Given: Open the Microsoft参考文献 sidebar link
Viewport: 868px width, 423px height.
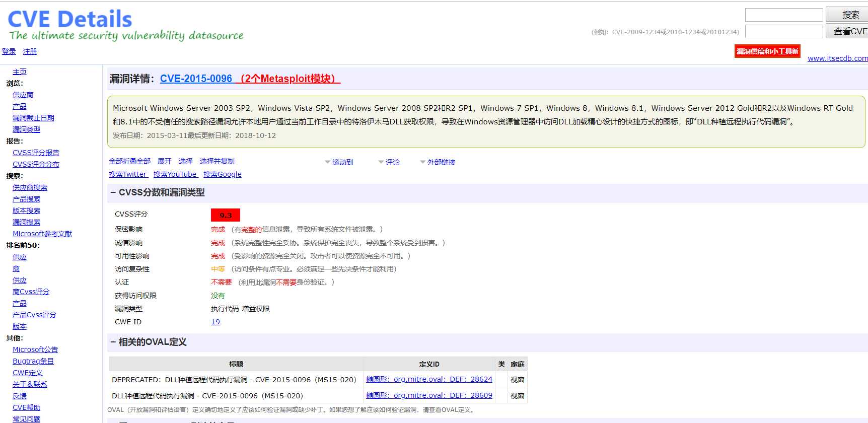Looking at the screenshot, I should pyautogui.click(x=42, y=234).
